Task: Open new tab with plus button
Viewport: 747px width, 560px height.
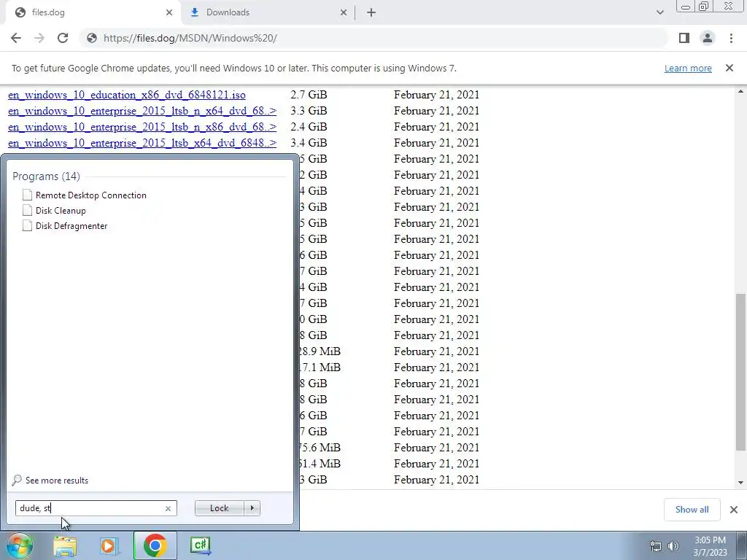Action: (371, 13)
